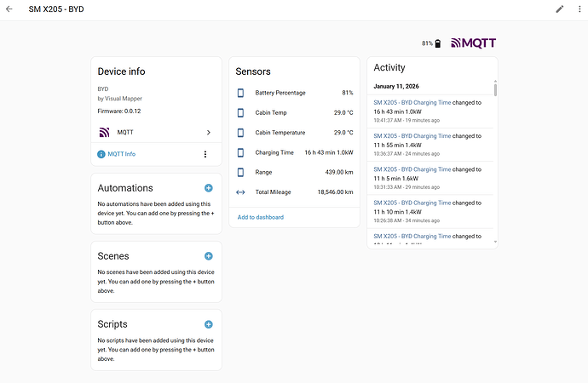Click the Activity panel scrollbar
588x383 pixels.
point(495,89)
